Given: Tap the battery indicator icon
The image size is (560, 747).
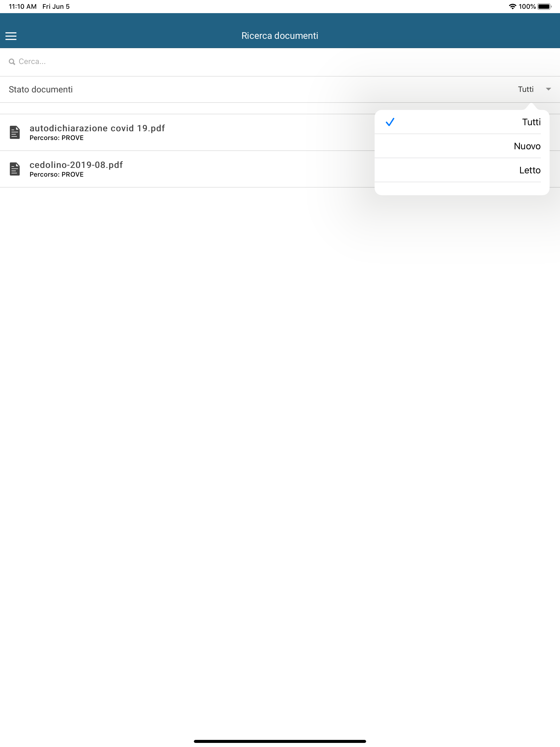Looking at the screenshot, I should pos(544,6).
